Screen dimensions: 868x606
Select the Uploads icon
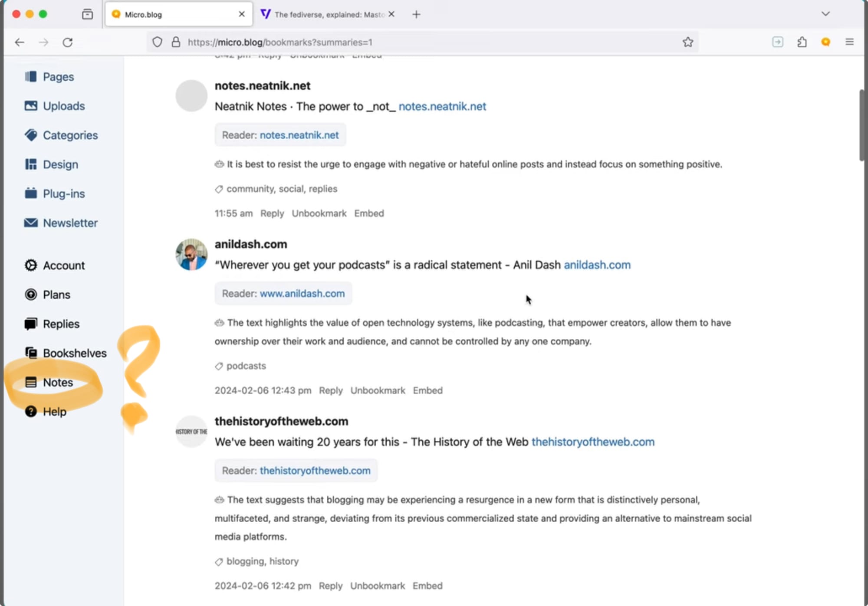(x=31, y=106)
